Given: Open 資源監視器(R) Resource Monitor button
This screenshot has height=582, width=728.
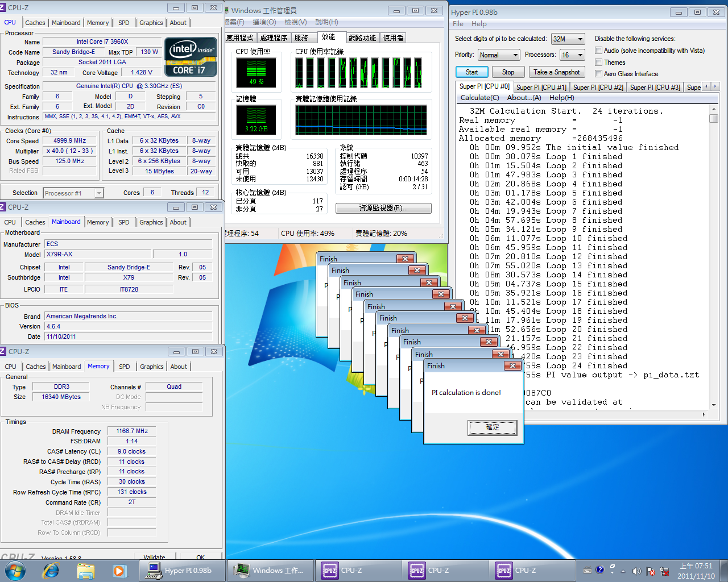Looking at the screenshot, I should [383, 208].
